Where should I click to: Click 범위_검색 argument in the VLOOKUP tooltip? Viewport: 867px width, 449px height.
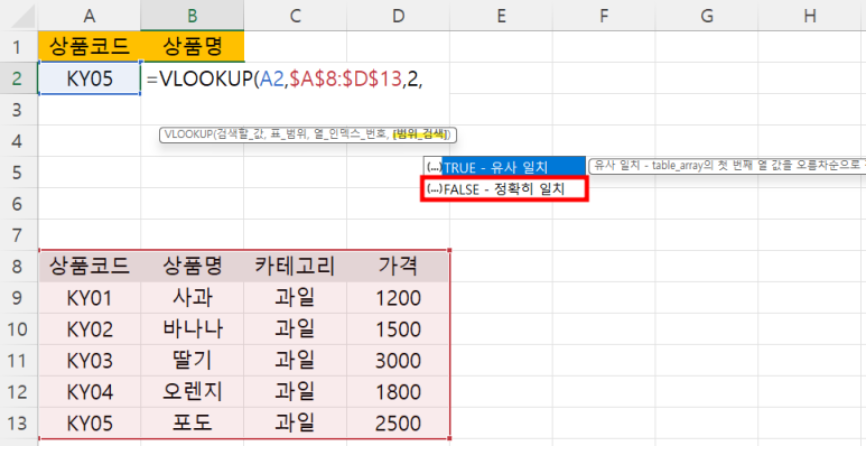tap(422, 135)
